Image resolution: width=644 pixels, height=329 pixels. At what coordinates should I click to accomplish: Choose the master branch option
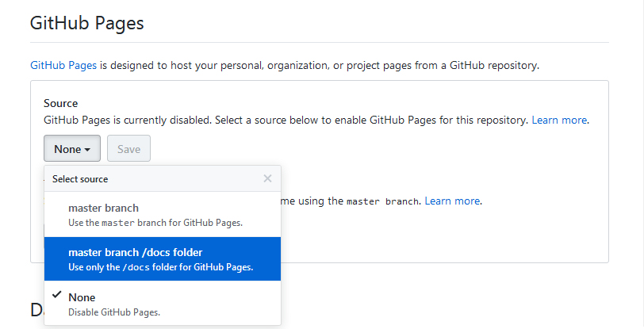point(163,215)
